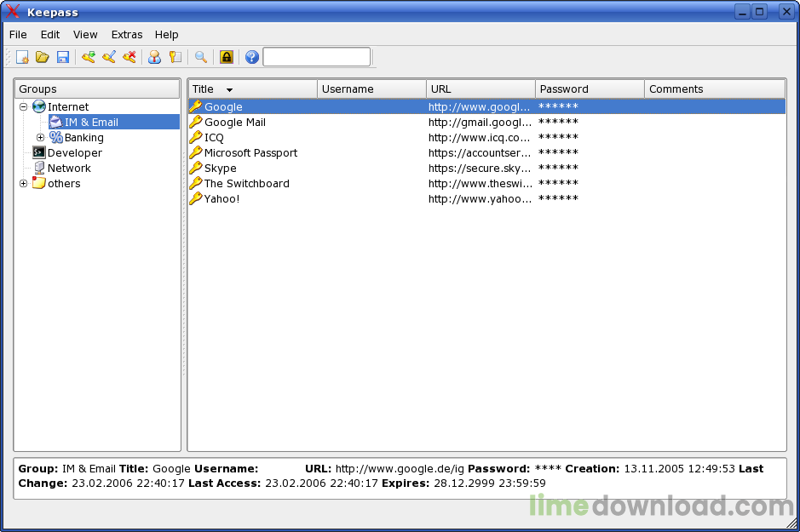Lock the workspace with the padlock icon
800x532 pixels.
(227, 57)
